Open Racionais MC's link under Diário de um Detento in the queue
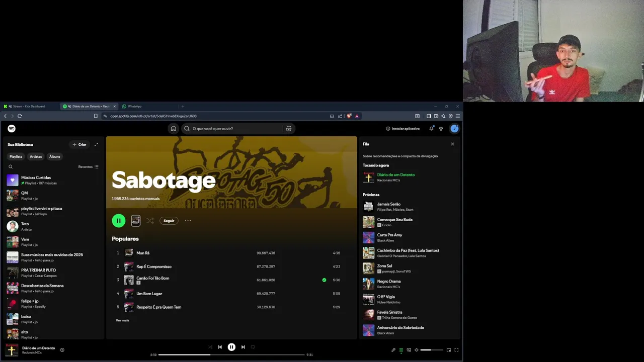Viewport: 644px width, 362px height. pos(388,180)
